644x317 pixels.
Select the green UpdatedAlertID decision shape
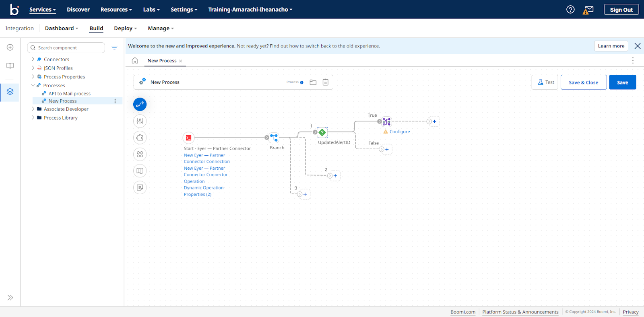click(322, 132)
